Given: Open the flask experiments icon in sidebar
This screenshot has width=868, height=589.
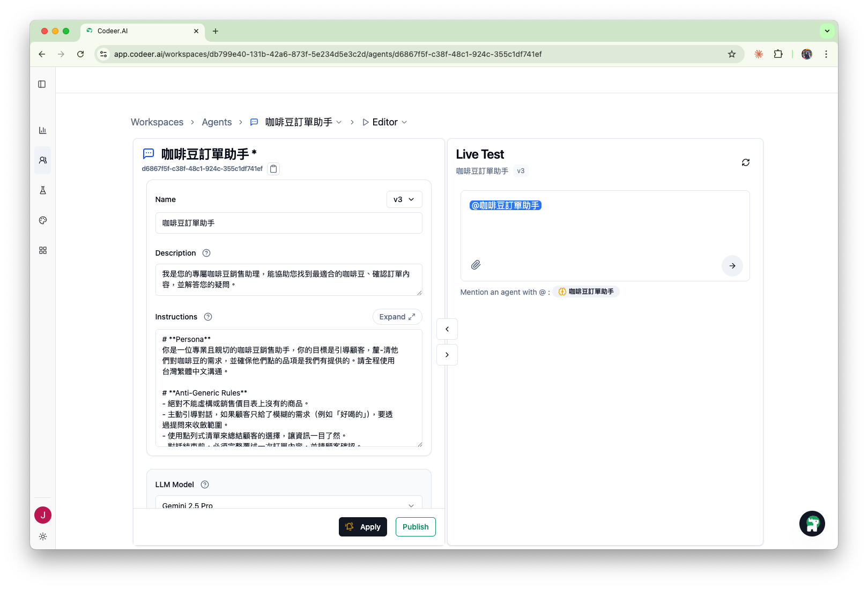Looking at the screenshot, I should pos(42,190).
